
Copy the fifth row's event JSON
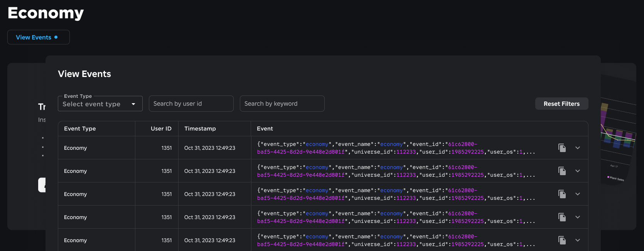[562, 240]
